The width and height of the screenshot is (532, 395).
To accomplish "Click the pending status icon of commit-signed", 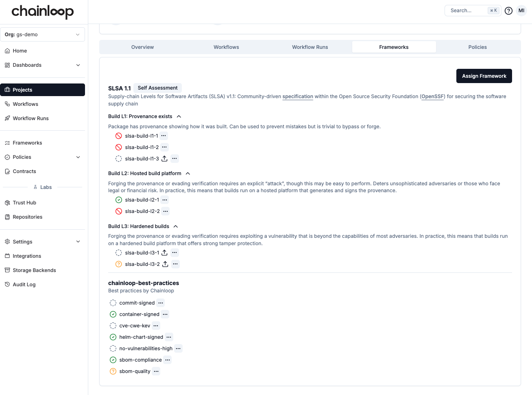I will (x=113, y=303).
